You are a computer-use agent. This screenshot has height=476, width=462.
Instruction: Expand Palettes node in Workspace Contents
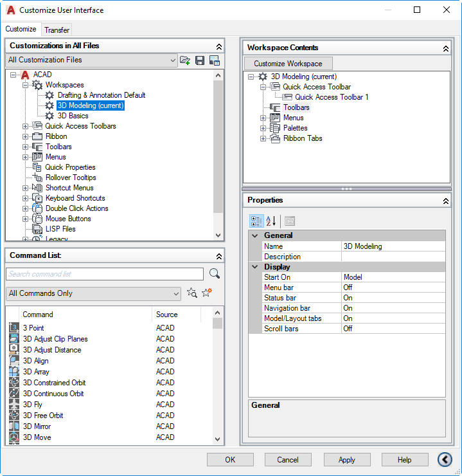coord(263,128)
